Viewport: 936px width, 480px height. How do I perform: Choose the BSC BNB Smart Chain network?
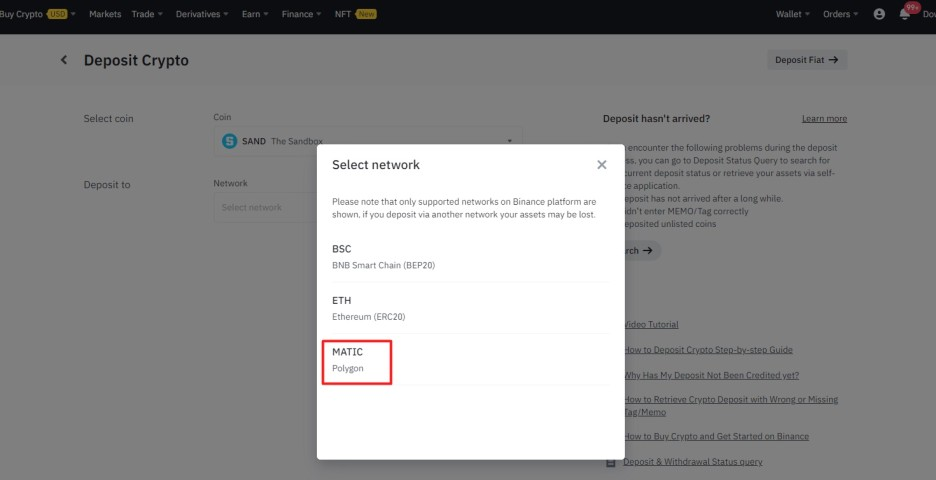pos(470,257)
